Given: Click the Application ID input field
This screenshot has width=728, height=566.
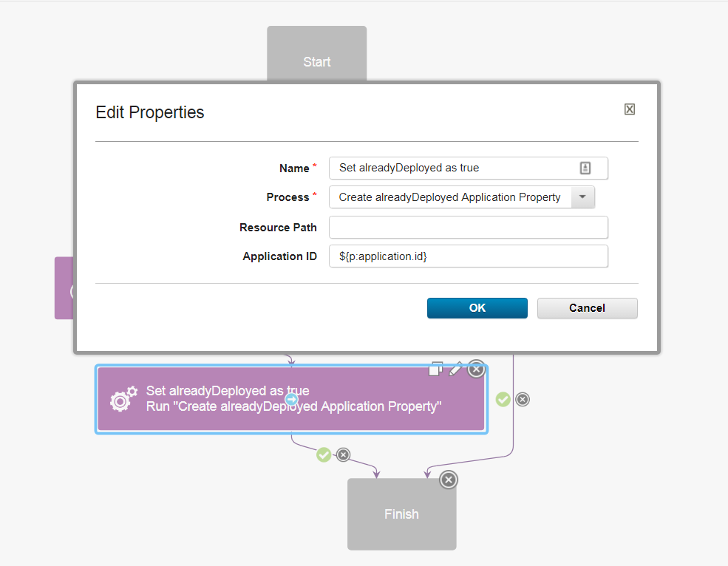Looking at the screenshot, I should tap(468, 256).
